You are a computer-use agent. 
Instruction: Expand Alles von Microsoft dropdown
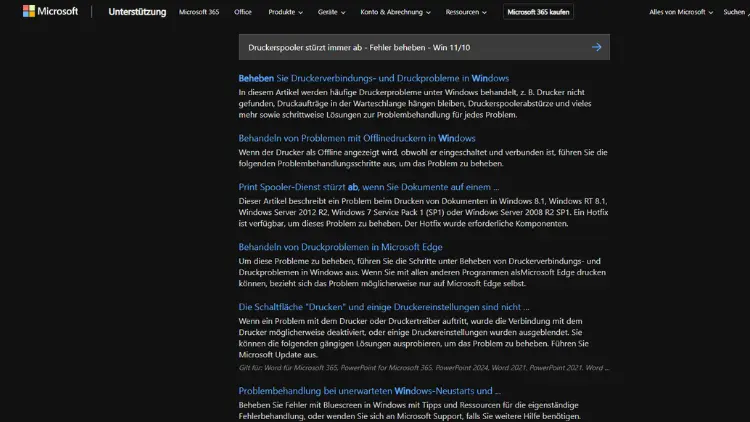pyautogui.click(x=681, y=12)
